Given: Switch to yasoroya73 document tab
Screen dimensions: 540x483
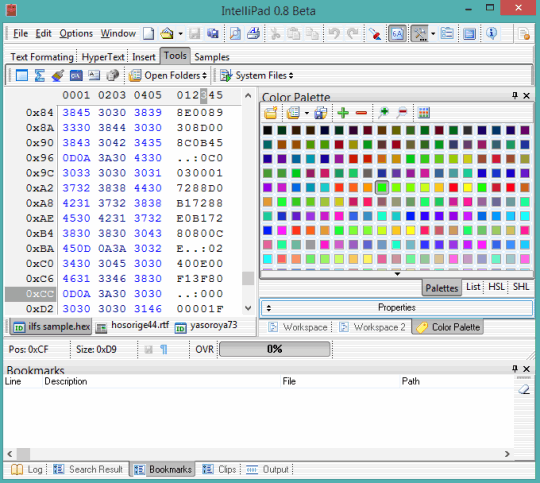Looking at the screenshot, I should tap(206, 326).
